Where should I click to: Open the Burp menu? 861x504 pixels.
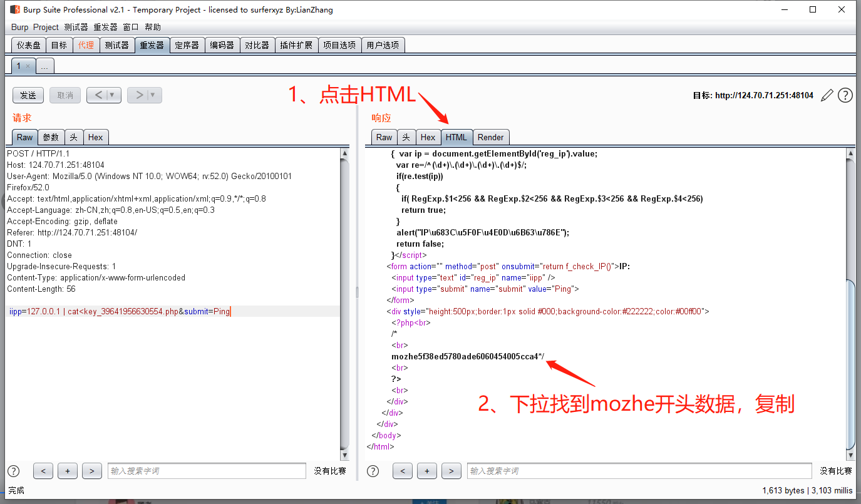tap(20, 27)
